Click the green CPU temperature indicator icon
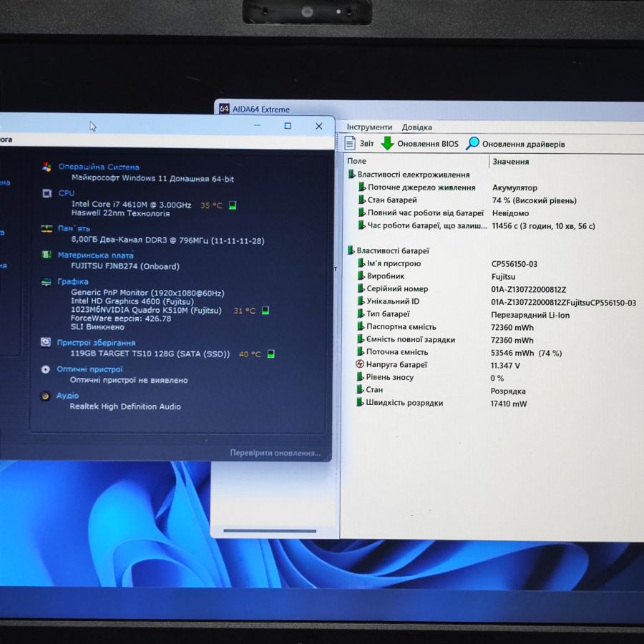Screen dimensions: 644x644 tap(233, 205)
